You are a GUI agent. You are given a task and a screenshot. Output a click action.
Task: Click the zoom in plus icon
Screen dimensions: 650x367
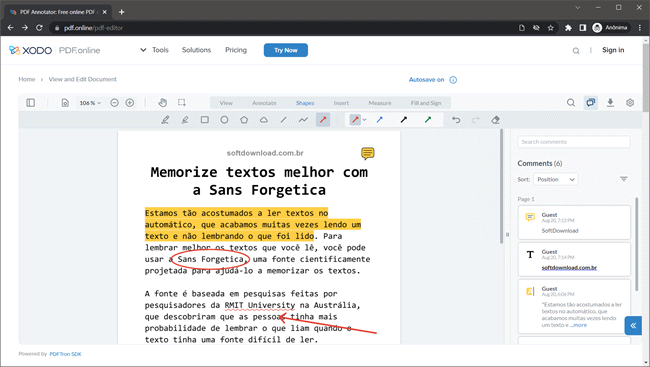130,102
